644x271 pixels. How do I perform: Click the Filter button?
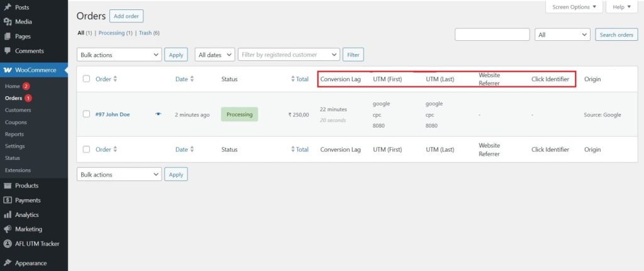(x=353, y=55)
